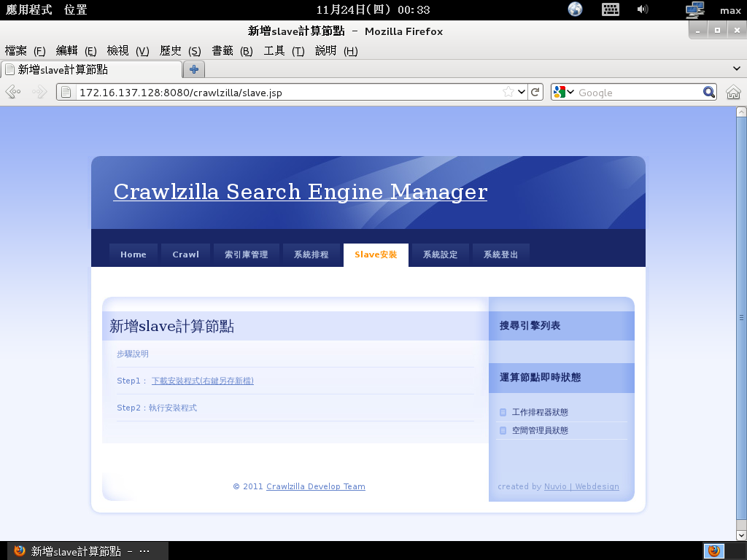This screenshot has width=747, height=560.
Task: Click the reload page icon
Action: pos(535,93)
